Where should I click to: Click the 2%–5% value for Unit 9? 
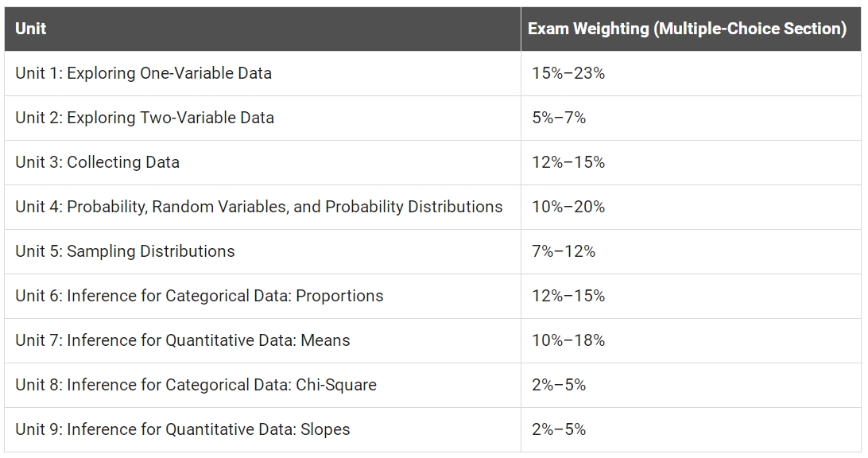(x=559, y=429)
